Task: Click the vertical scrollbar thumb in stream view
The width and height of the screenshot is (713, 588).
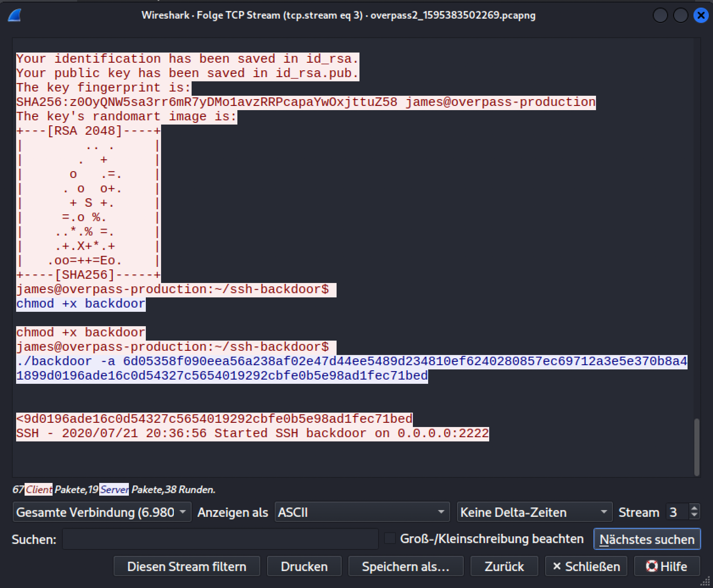Action: click(696, 447)
